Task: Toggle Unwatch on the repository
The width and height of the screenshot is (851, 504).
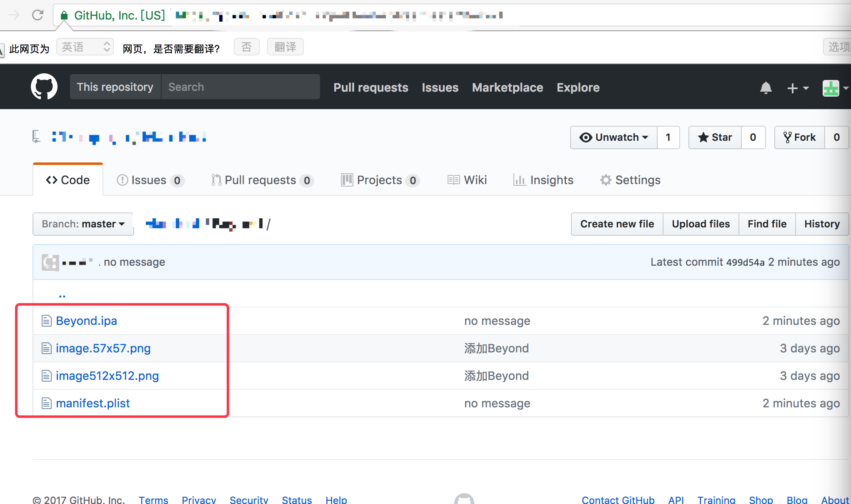Action: tap(614, 137)
